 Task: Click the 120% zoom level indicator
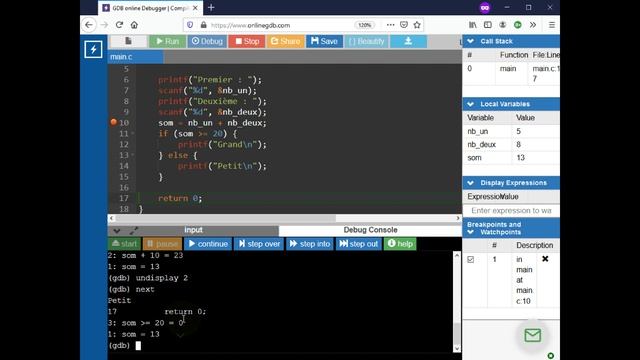364,25
